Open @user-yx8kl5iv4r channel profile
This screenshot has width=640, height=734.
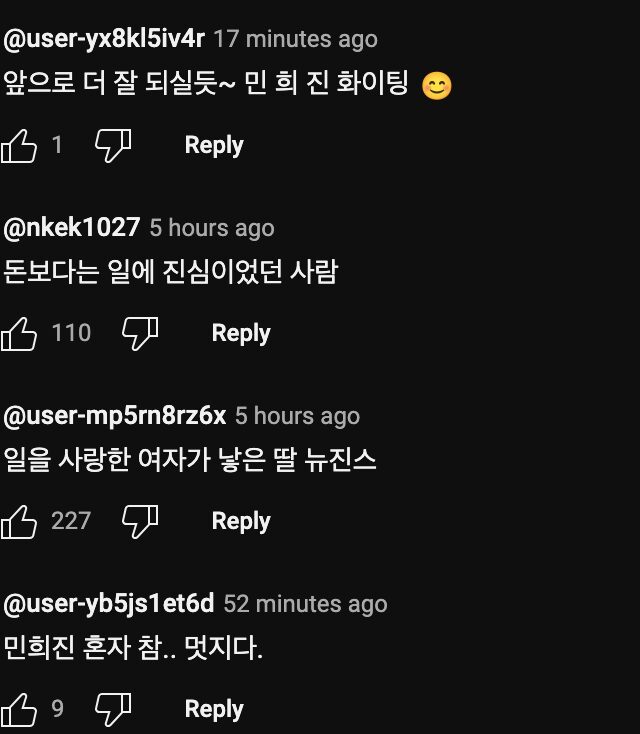point(104,39)
